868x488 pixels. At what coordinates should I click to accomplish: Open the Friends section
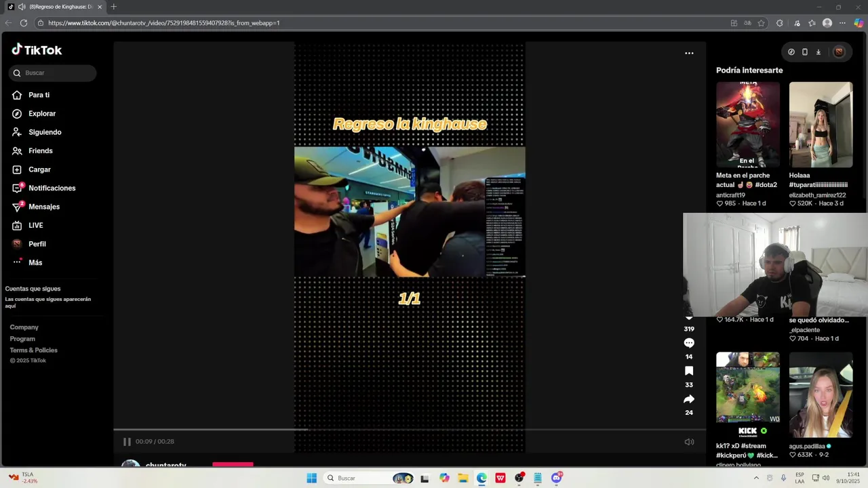(x=33, y=150)
